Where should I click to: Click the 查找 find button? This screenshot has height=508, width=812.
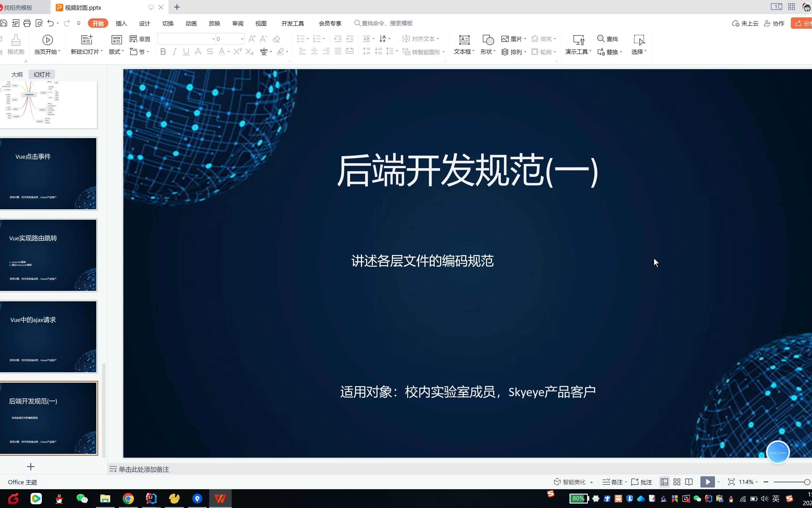[608, 39]
